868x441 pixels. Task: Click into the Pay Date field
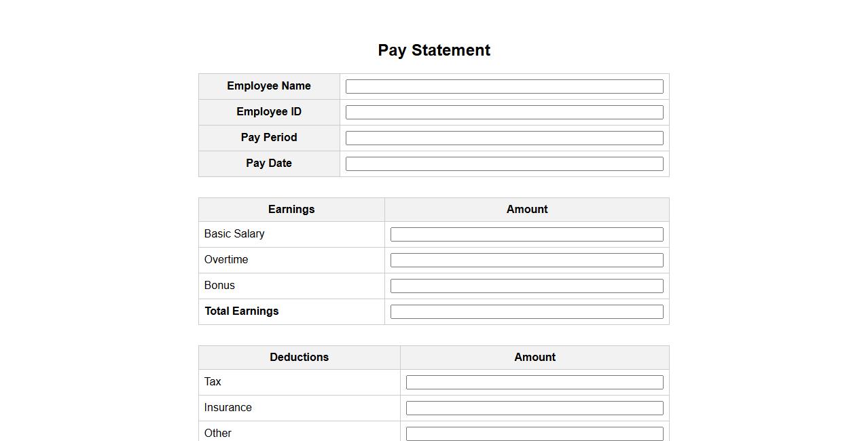point(504,164)
